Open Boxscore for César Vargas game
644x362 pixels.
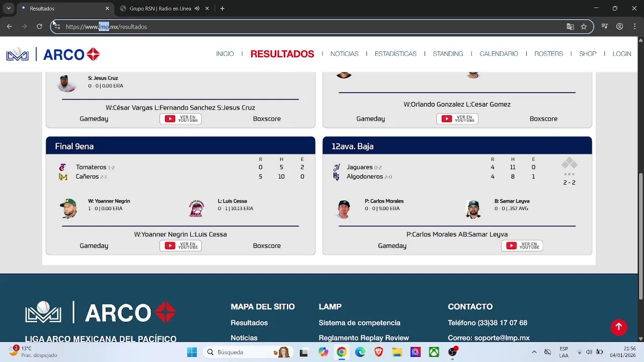267,119
